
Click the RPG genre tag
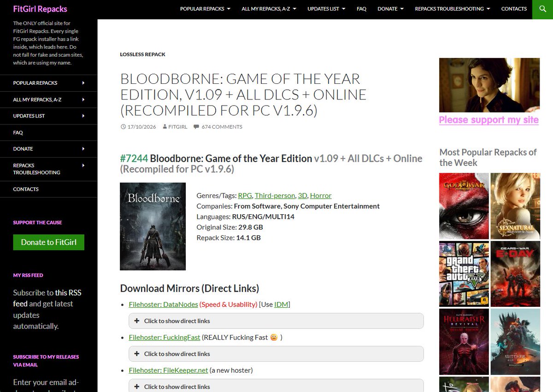click(245, 195)
